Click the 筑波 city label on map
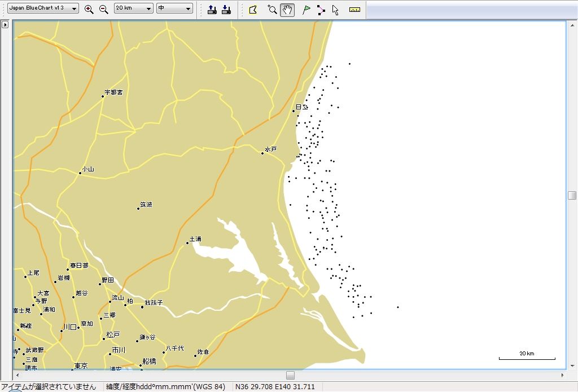The image size is (578, 392). 146,205
